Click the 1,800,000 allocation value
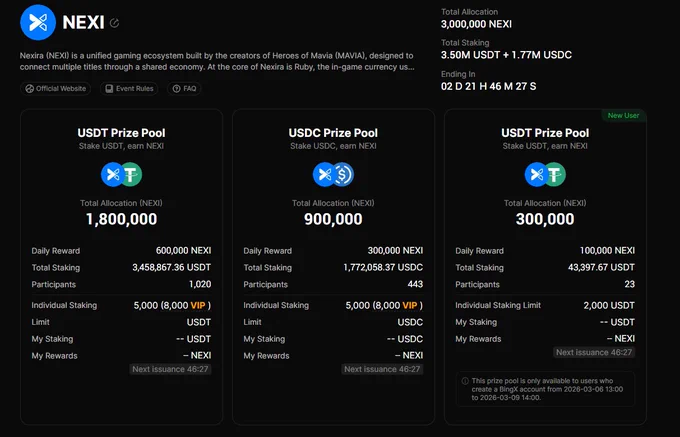 point(121,219)
